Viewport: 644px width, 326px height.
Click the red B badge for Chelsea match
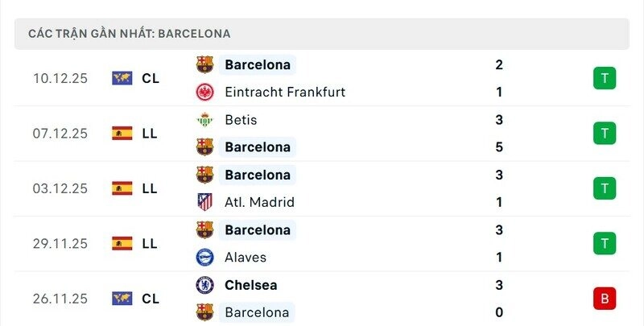click(x=604, y=299)
